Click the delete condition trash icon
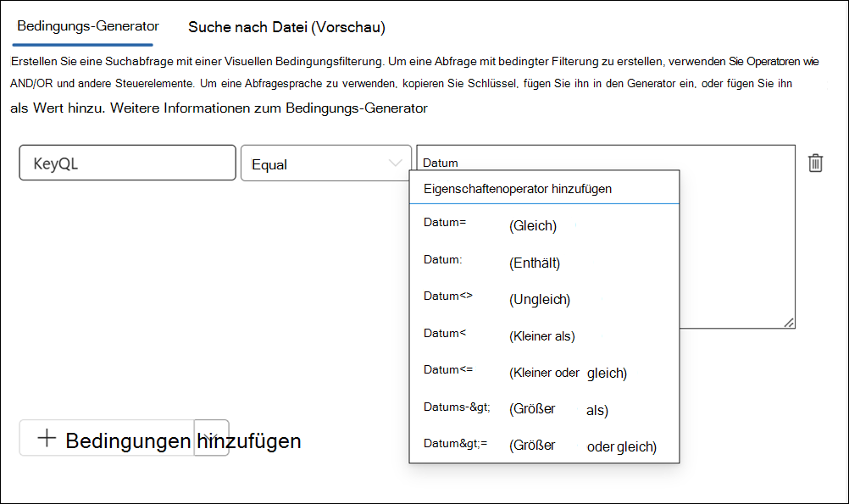849x504 pixels. (x=815, y=162)
